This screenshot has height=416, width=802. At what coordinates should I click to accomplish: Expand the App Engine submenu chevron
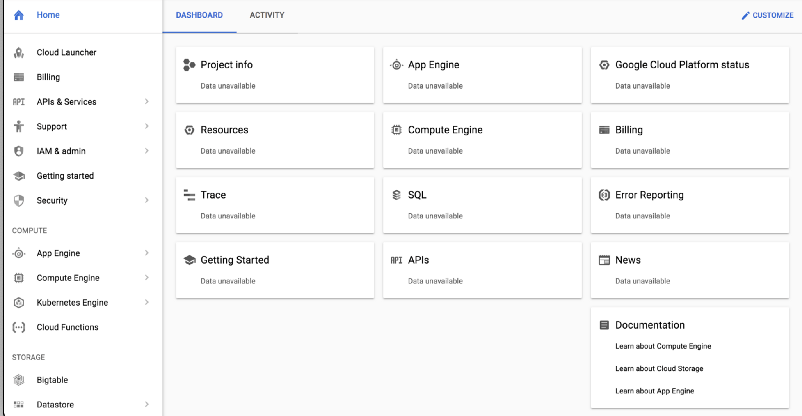(x=146, y=253)
